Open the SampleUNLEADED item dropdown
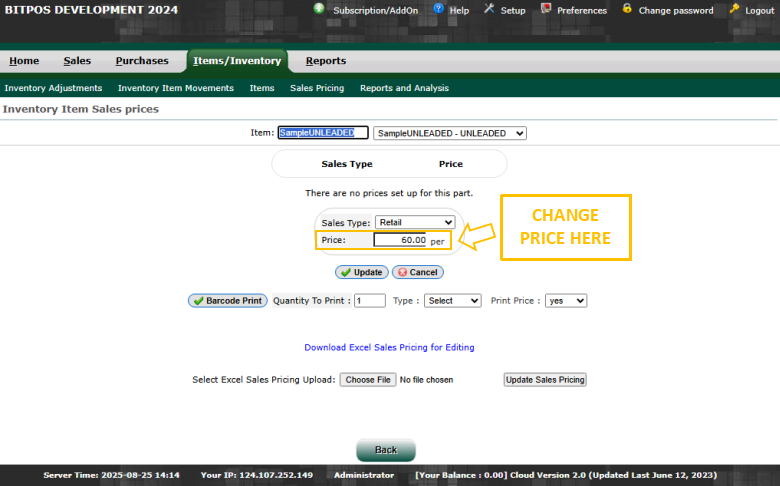Screen dimensions: 780x486 point(449,133)
